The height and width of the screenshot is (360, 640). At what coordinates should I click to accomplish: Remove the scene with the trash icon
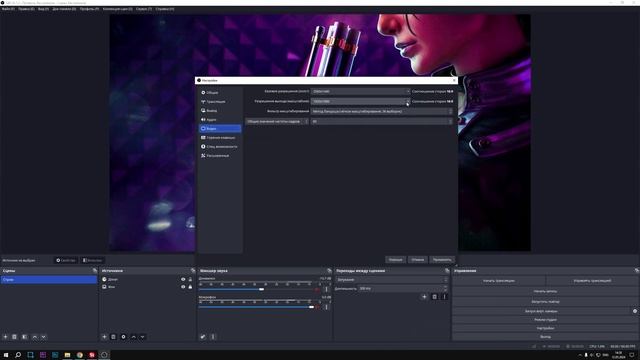pos(14,337)
